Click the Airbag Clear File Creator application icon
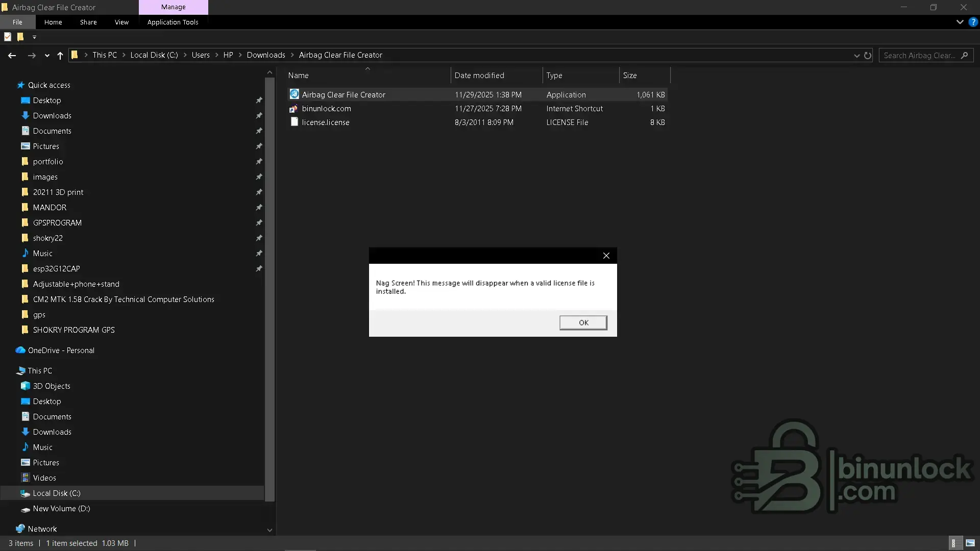 [x=294, y=94]
